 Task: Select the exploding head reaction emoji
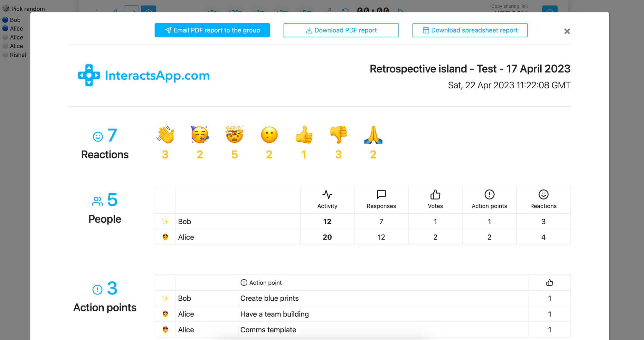(234, 135)
